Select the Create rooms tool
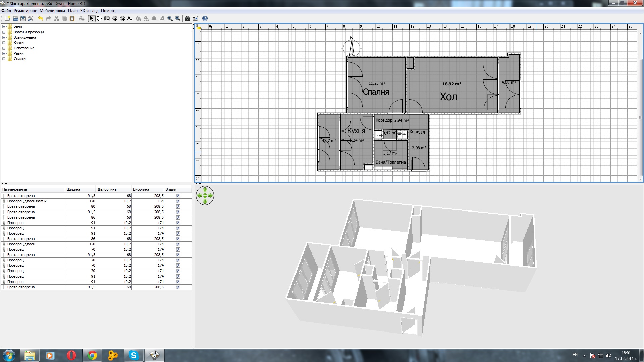 pos(115,18)
